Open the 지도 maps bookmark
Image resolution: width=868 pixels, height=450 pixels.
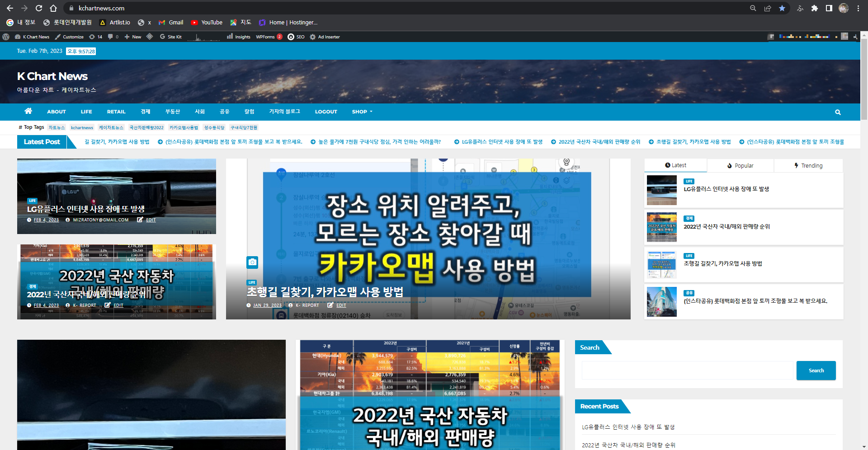[x=241, y=22]
